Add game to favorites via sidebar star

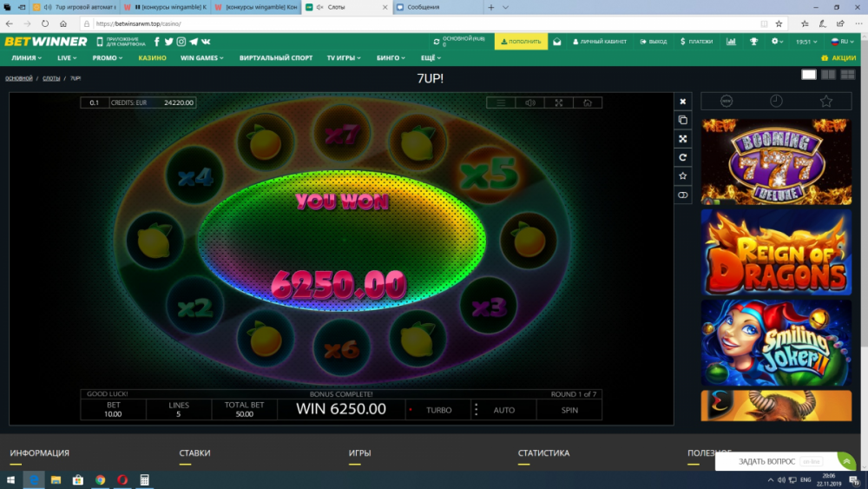[683, 176]
